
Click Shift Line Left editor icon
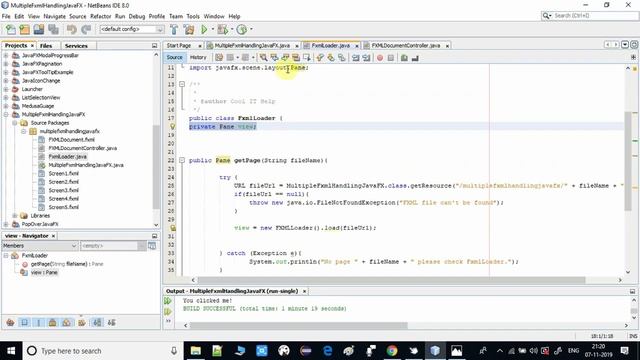tap(356, 58)
